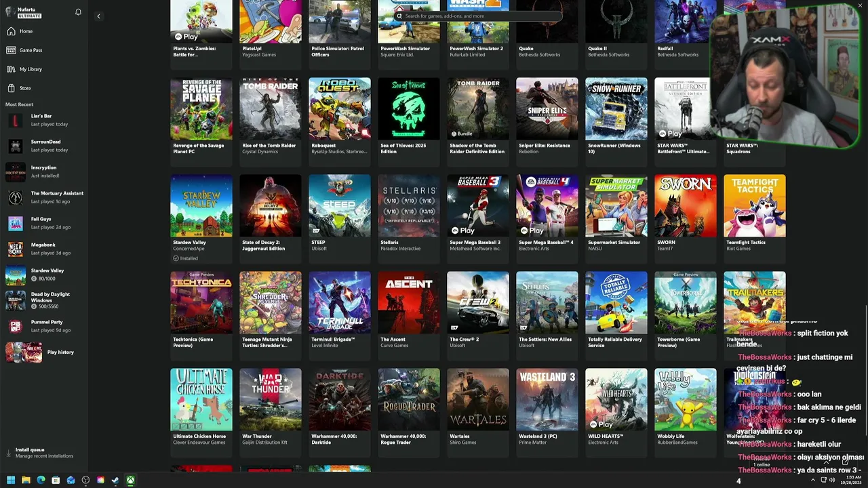This screenshot has height=488, width=868.
Task: Open SnowRunner game tile
Action: [616, 122]
